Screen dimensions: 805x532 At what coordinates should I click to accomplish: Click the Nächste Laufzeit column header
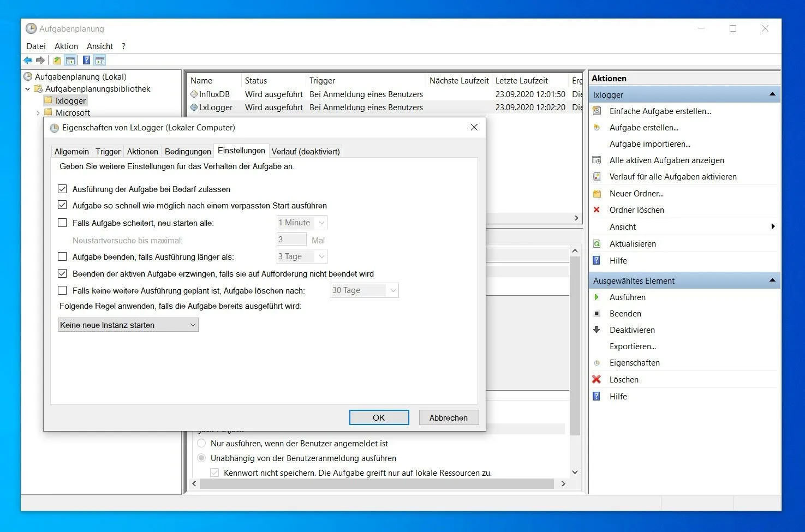point(459,81)
